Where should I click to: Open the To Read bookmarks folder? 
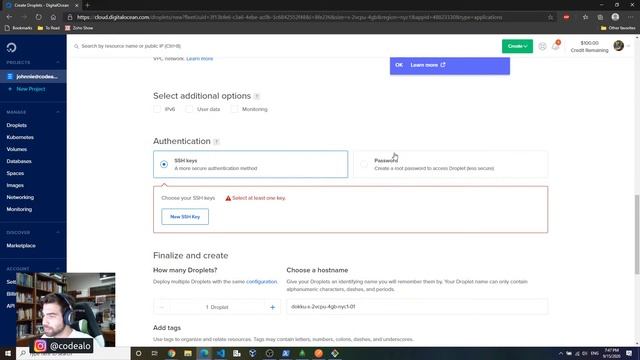coord(49,28)
